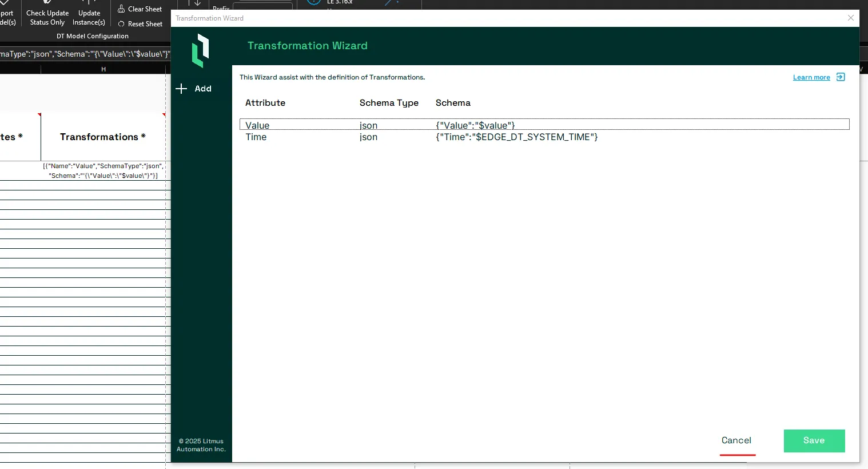Click the Add plus icon in the wizard sidebar
Screen dimensions: 868x469
(x=181, y=89)
